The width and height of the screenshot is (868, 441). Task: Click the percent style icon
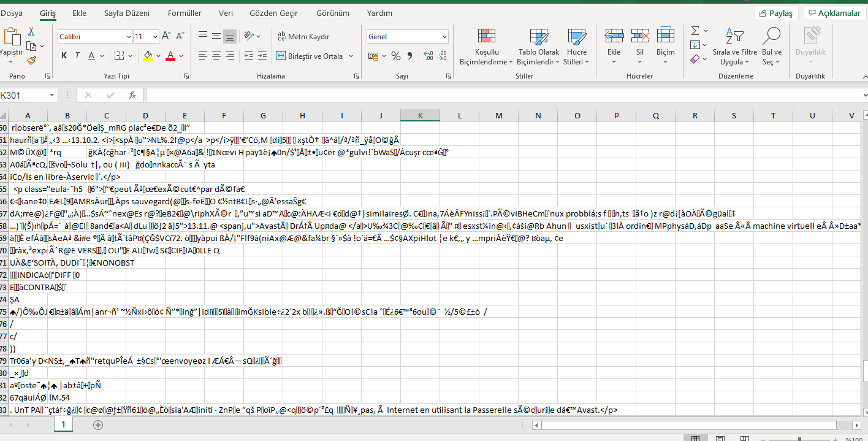[396, 56]
